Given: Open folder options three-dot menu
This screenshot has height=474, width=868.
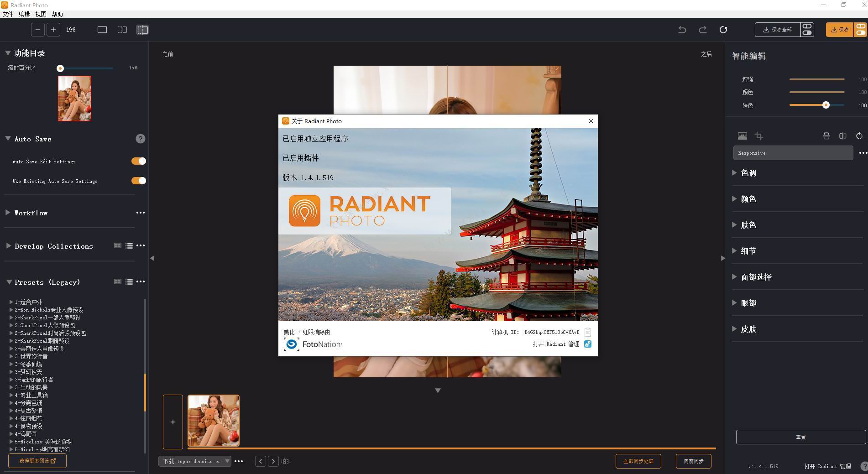Looking at the screenshot, I should point(239,461).
